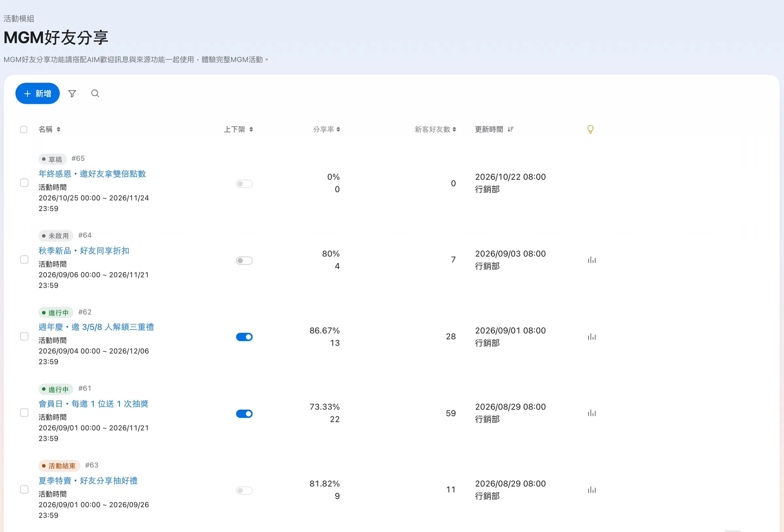Image resolution: width=784 pixels, height=532 pixels.
Task: Select checkbox for campaign #65
Action: [24, 183]
